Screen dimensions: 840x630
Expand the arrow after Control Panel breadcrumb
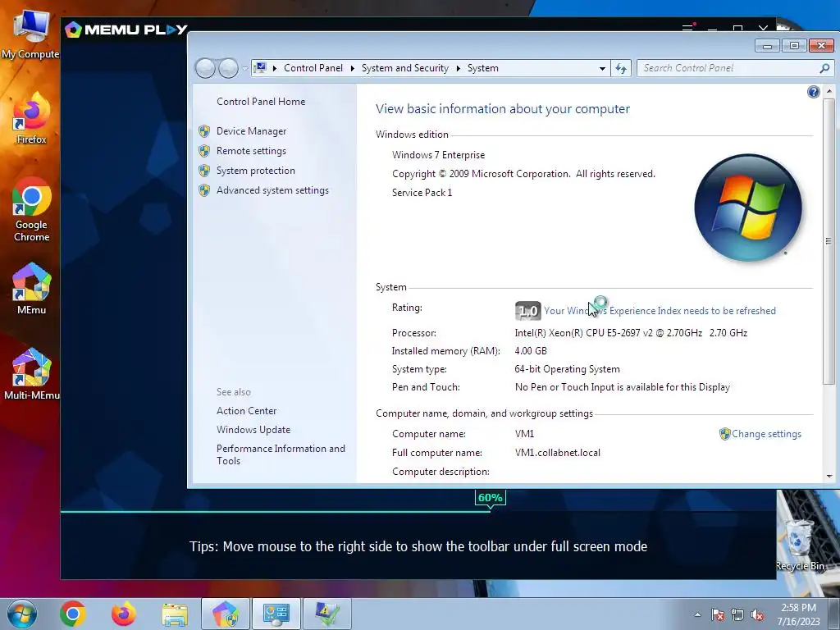pyautogui.click(x=353, y=68)
